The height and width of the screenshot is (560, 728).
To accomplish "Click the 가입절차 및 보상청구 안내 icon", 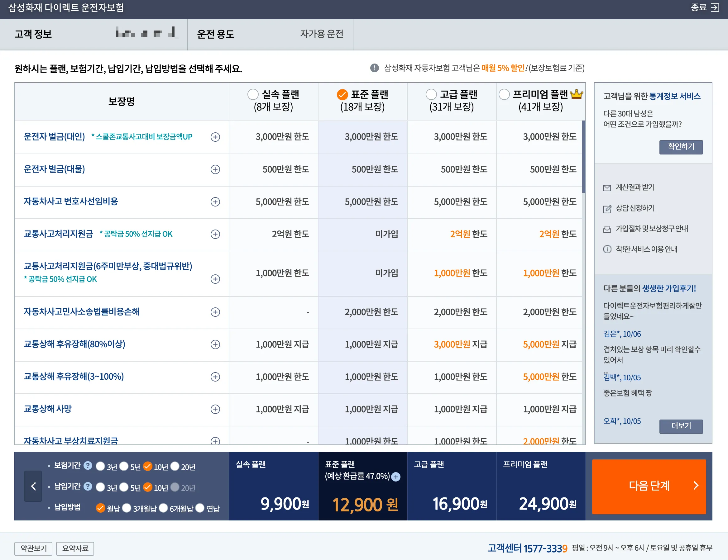I will click(607, 229).
